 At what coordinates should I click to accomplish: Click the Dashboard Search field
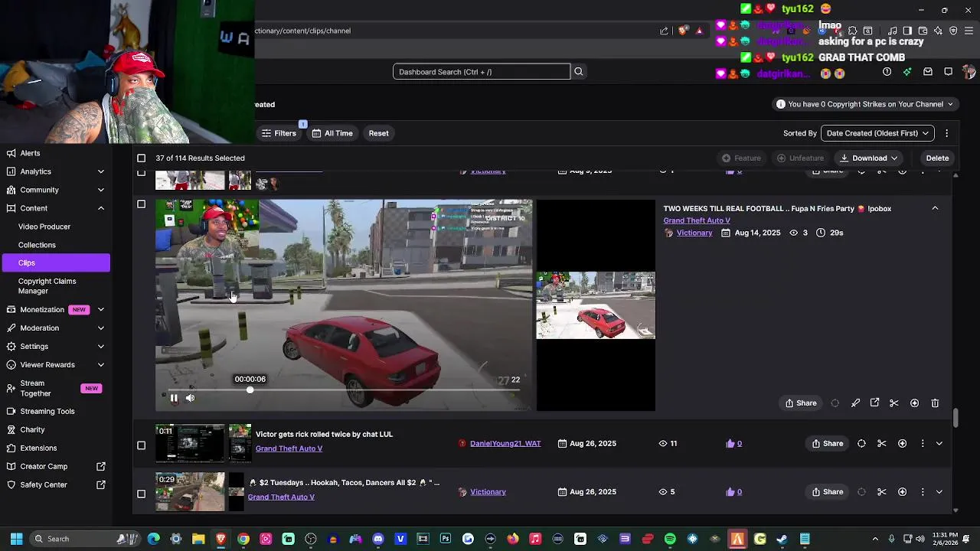482,72
